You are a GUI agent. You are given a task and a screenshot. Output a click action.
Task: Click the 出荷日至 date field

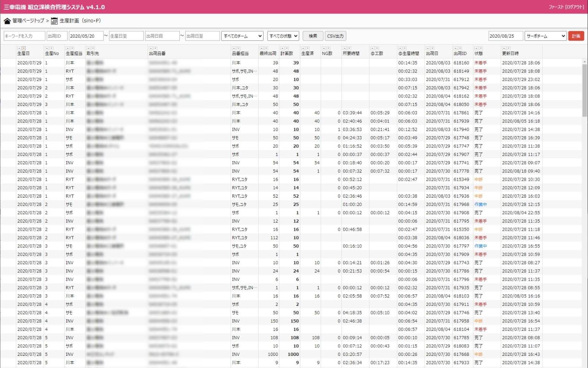[x=202, y=36]
